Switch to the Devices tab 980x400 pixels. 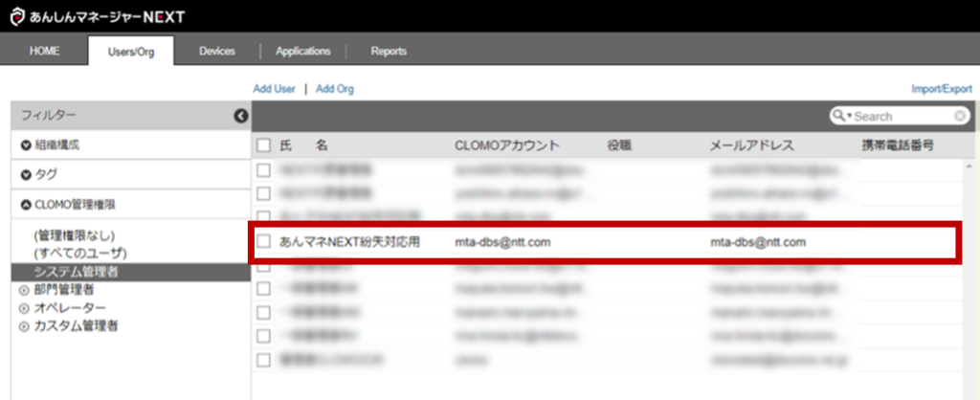point(217,52)
